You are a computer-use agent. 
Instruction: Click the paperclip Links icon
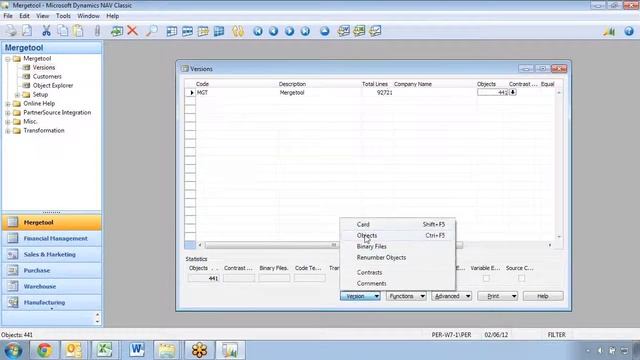click(97, 31)
